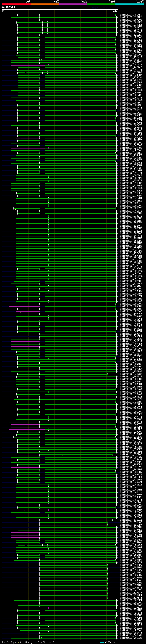The image size is (146, 644).
Task: Click query end position 444
Action: coord(115,11)
